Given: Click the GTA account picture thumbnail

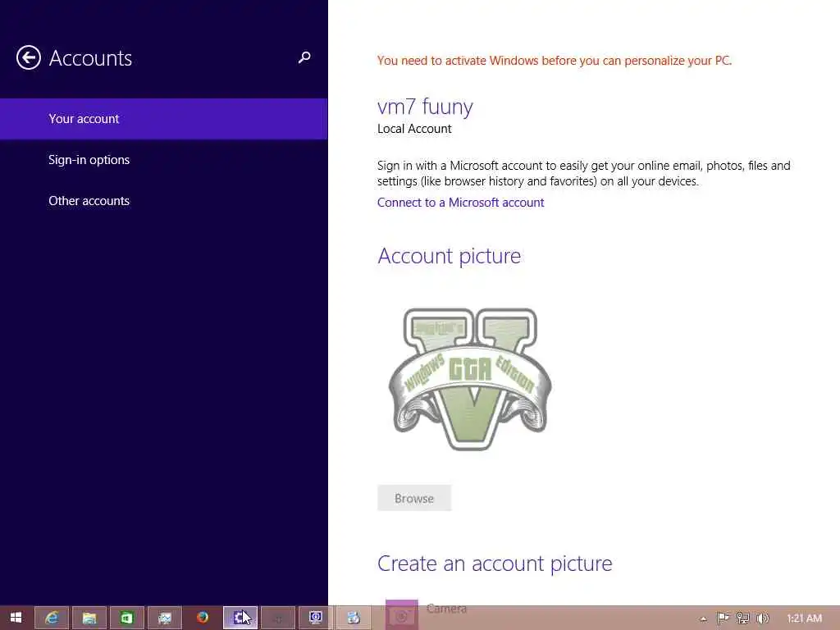Looking at the screenshot, I should pyautogui.click(x=470, y=379).
